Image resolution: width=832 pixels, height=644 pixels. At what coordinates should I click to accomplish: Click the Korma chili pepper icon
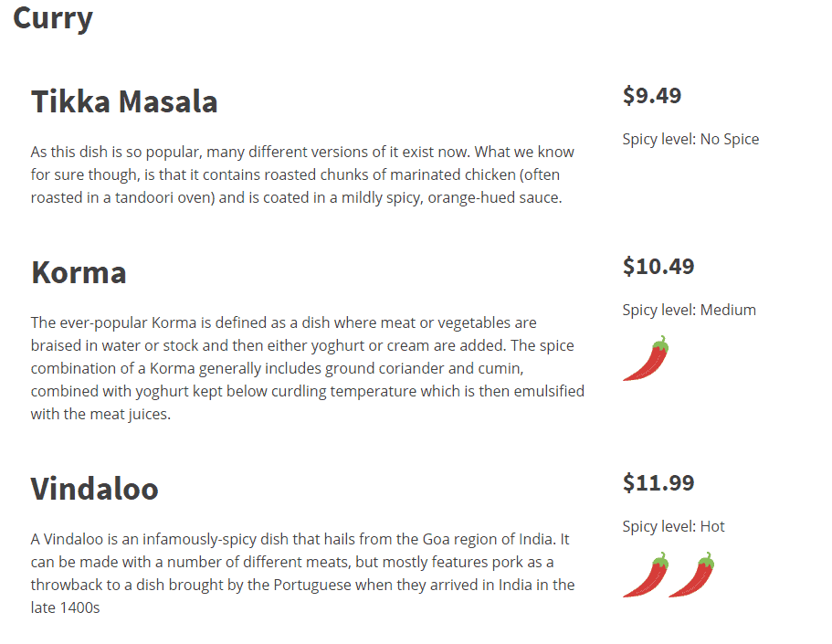tap(646, 358)
